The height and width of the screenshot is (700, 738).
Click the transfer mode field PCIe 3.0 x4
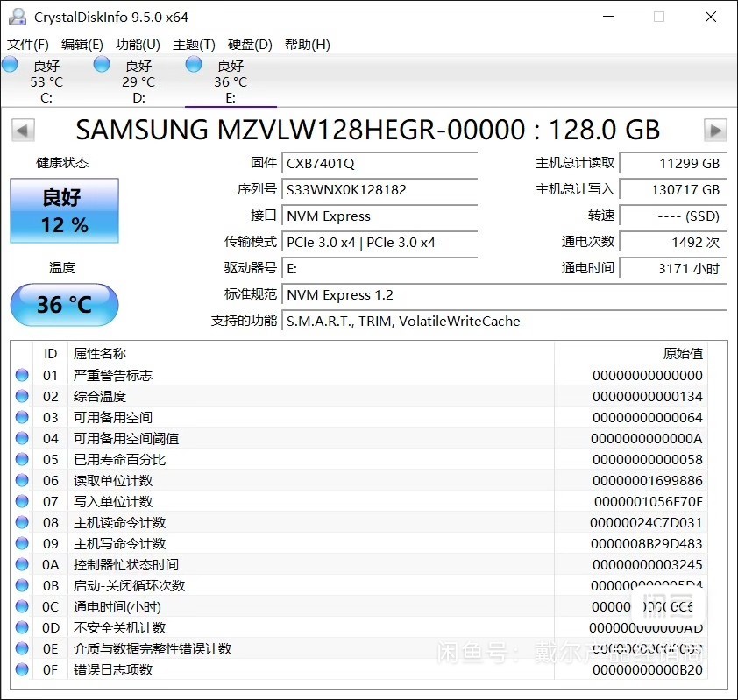coord(380,243)
